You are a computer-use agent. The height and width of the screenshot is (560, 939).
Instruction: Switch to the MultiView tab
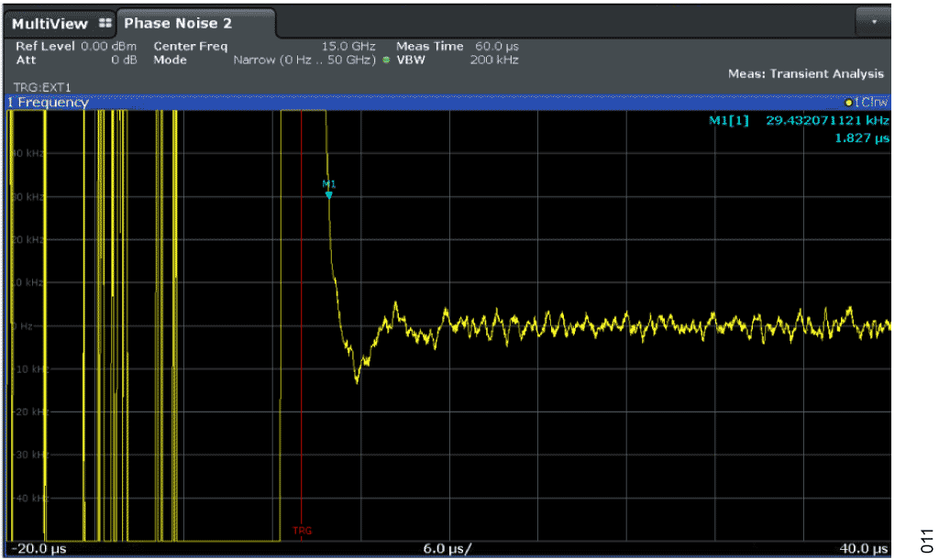50,23
